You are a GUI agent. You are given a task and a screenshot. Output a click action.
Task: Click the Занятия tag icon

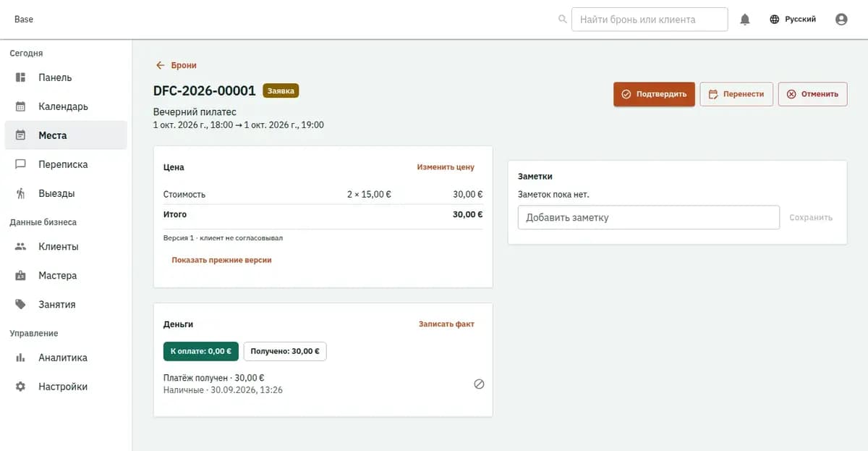point(21,305)
